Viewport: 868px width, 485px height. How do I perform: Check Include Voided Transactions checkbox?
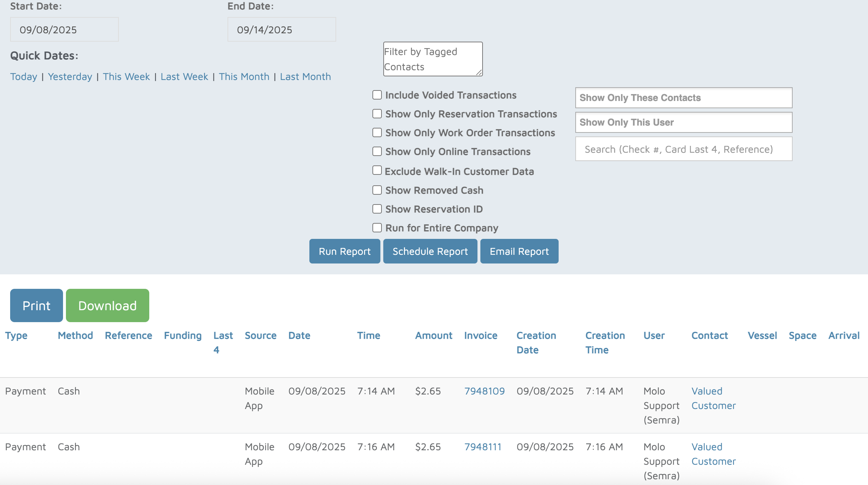[x=377, y=95]
